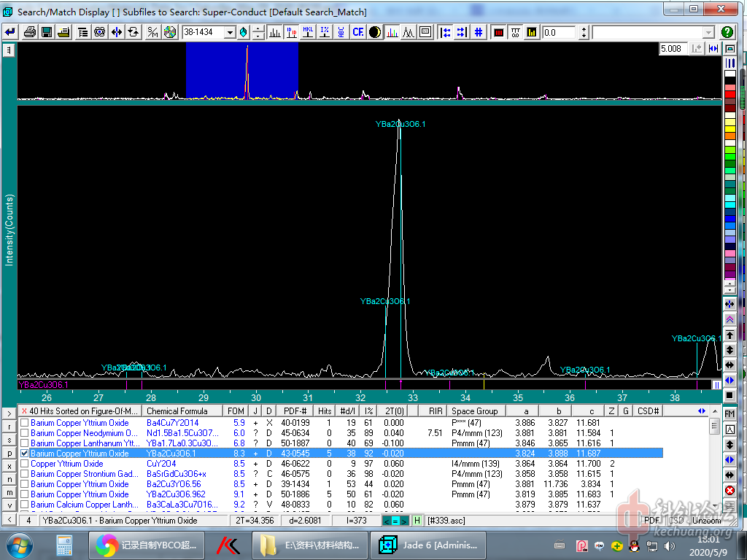Click the blue double-bar button on the phase row
The image size is (747, 560).
(716, 385)
